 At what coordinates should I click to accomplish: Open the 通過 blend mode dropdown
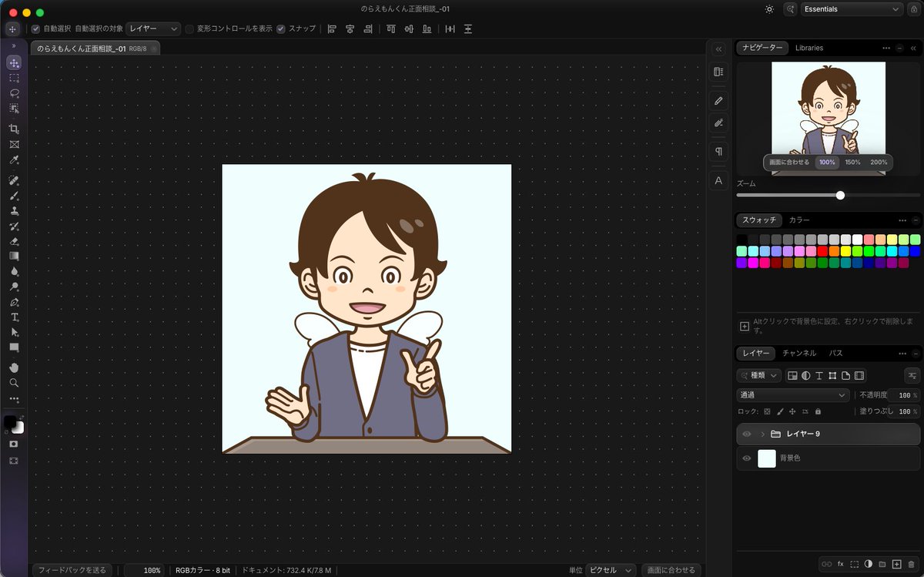(792, 394)
